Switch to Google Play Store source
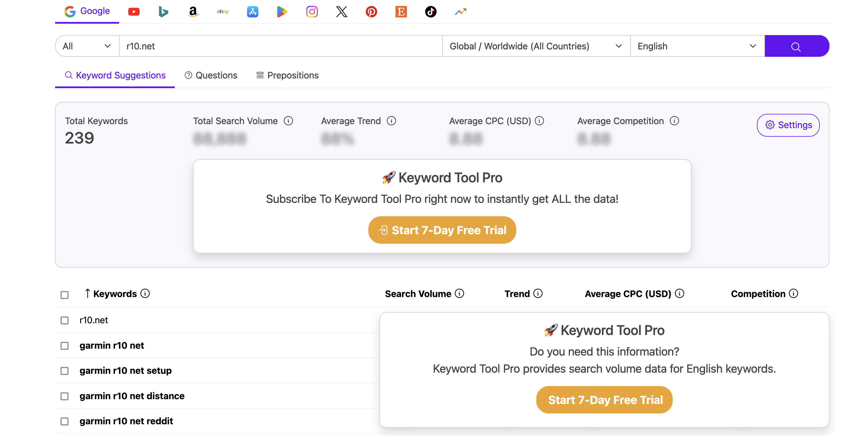This screenshot has height=436, width=868. click(x=282, y=12)
